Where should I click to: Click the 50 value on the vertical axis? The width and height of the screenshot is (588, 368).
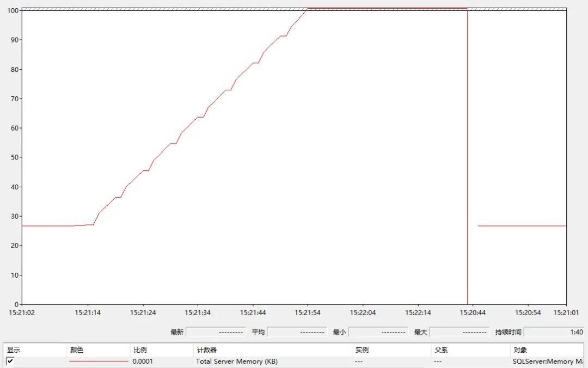[x=14, y=157]
